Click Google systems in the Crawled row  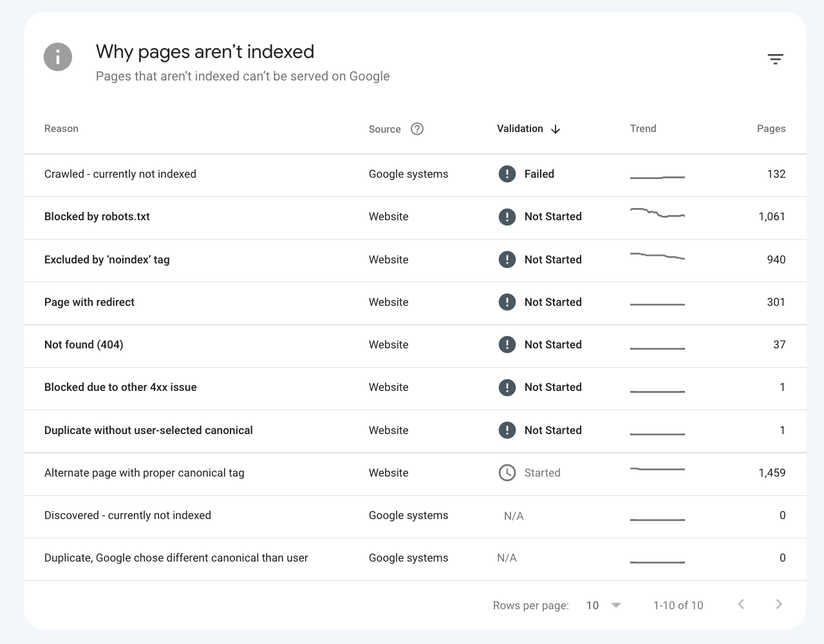click(409, 174)
